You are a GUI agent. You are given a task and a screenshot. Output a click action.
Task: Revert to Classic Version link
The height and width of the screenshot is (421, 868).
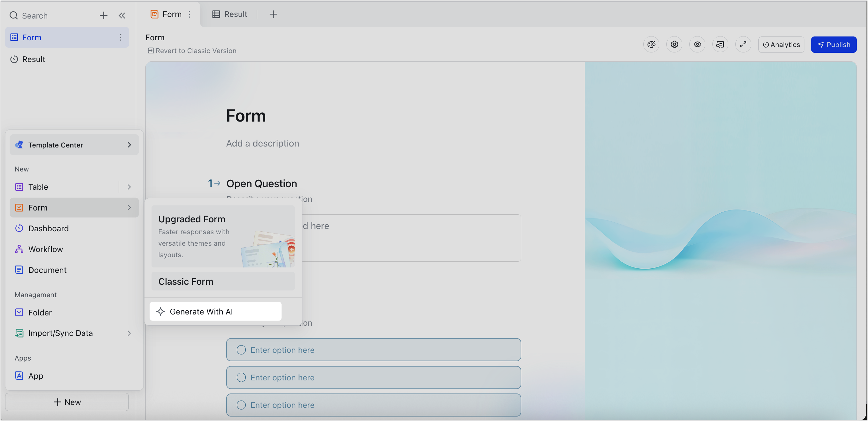pyautogui.click(x=192, y=51)
